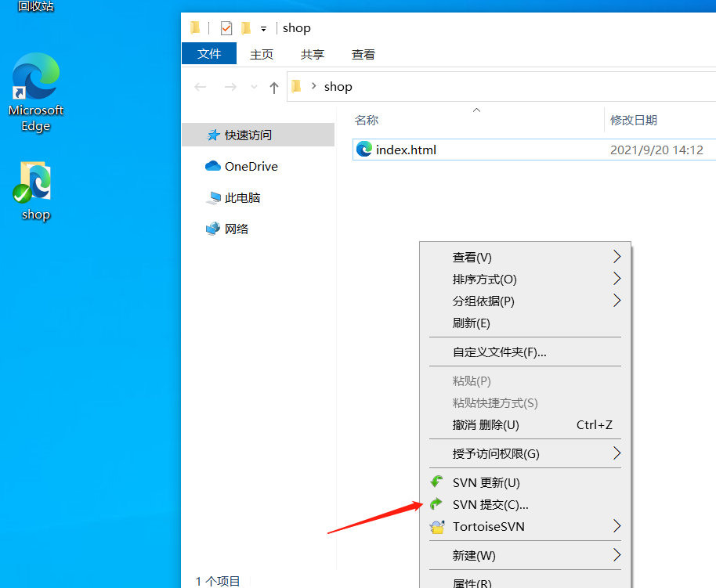Sort by the 名称 column header
The width and height of the screenshot is (716, 588).
click(367, 120)
